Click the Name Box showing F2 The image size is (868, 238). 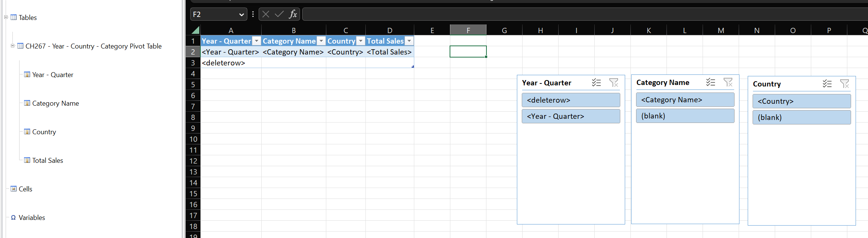point(214,14)
